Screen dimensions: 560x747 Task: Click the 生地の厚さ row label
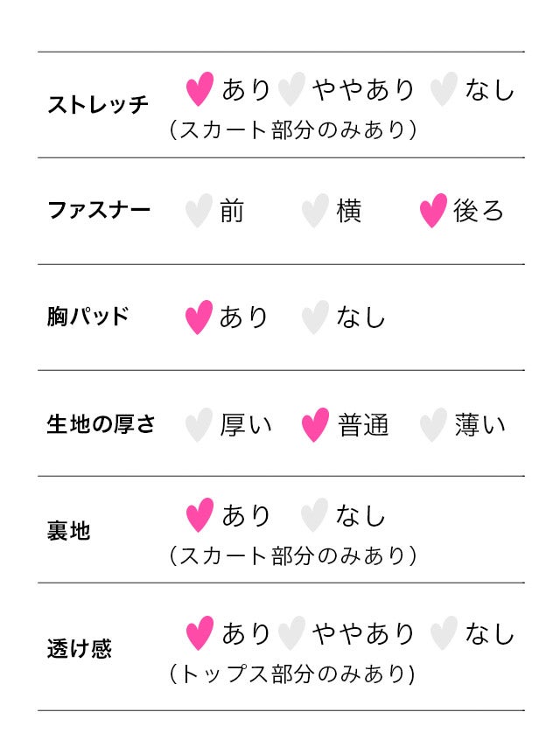point(101,424)
